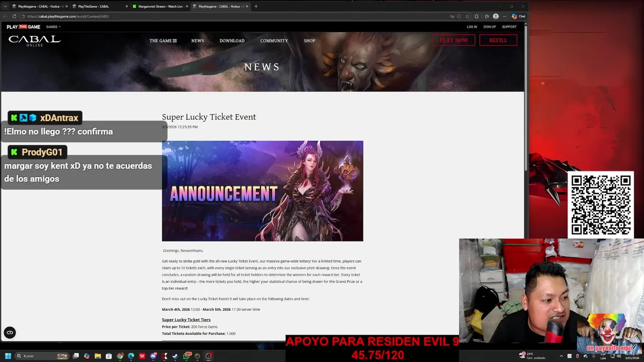Open the browser profile avatar
This screenshot has width=644, height=362.
496,16
